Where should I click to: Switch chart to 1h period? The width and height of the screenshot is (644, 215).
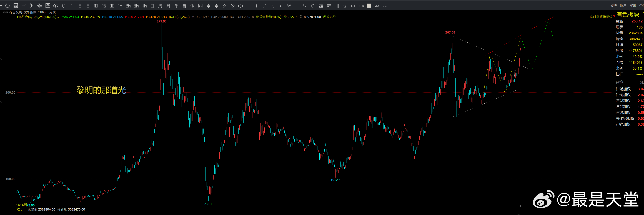click(120, 6)
